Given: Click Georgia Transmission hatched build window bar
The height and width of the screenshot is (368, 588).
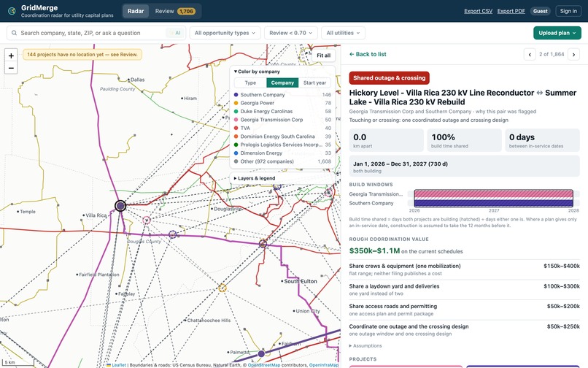Looking at the screenshot, I should pos(493,194).
